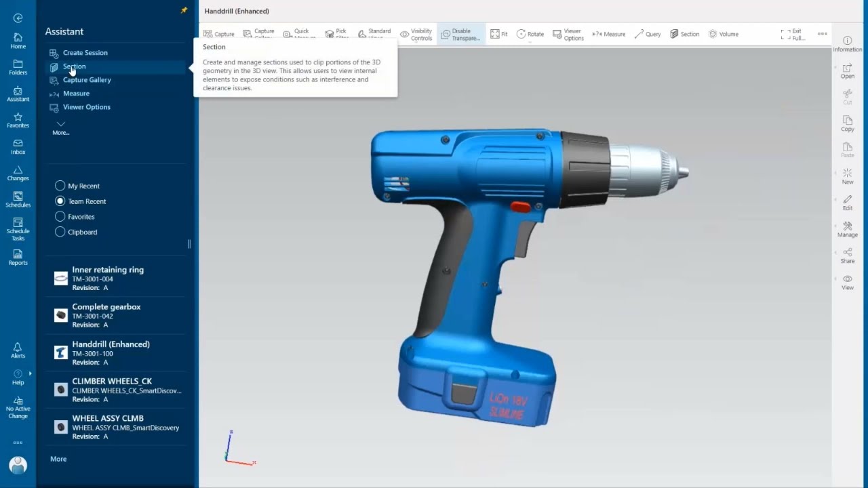The height and width of the screenshot is (488, 868).
Task: Open the Complete gearbox item
Action: pyautogui.click(x=115, y=315)
